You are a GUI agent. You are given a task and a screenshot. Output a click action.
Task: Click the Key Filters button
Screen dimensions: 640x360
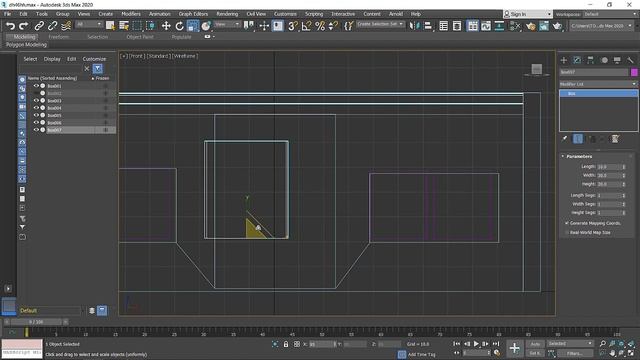(x=575, y=353)
